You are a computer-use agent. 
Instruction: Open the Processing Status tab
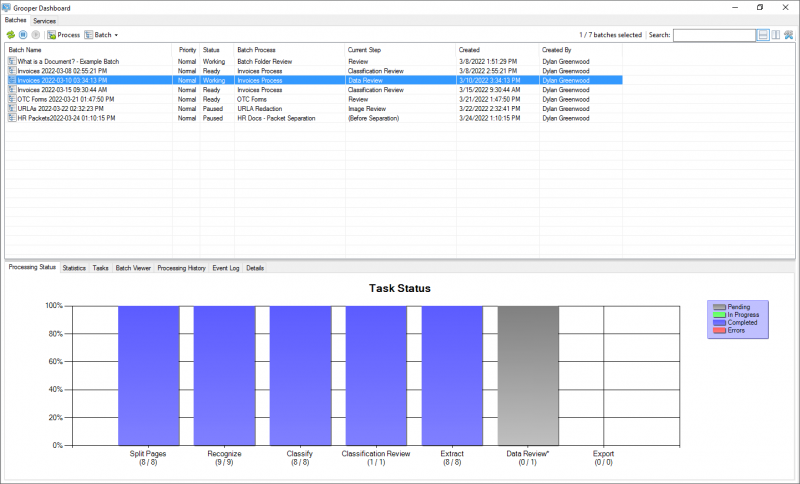click(32, 267)
